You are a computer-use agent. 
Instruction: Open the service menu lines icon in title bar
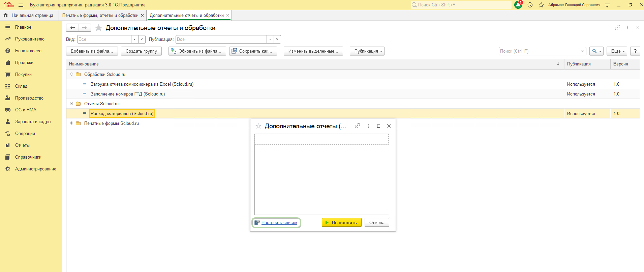pos(607,5)
